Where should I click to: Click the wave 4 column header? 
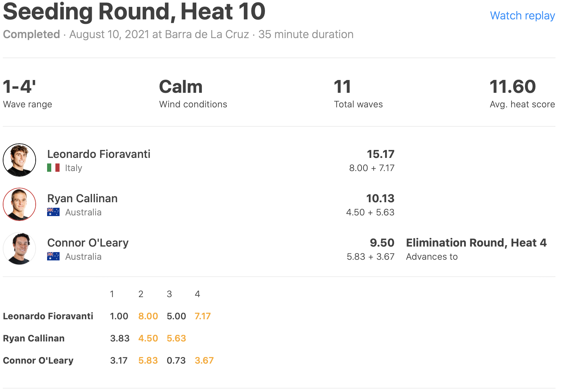[x=197, y=294]
